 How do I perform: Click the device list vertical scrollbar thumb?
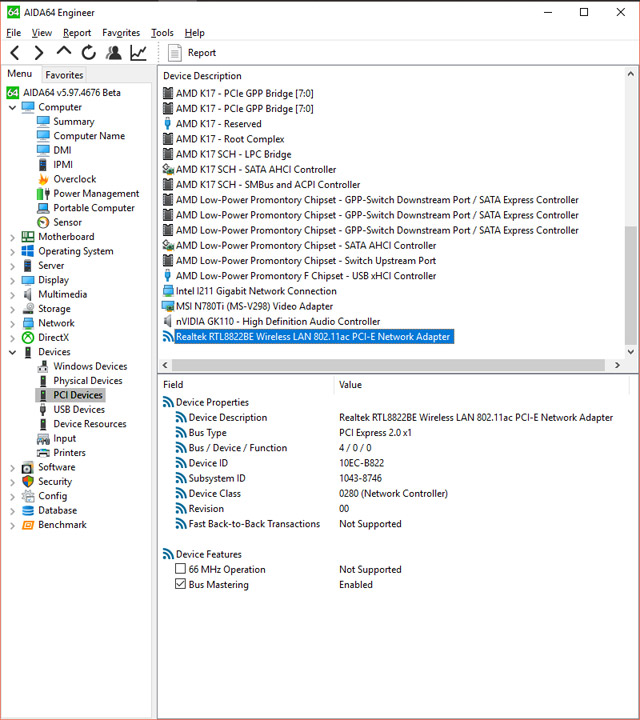pyautogui.click(x=630, y=285)
